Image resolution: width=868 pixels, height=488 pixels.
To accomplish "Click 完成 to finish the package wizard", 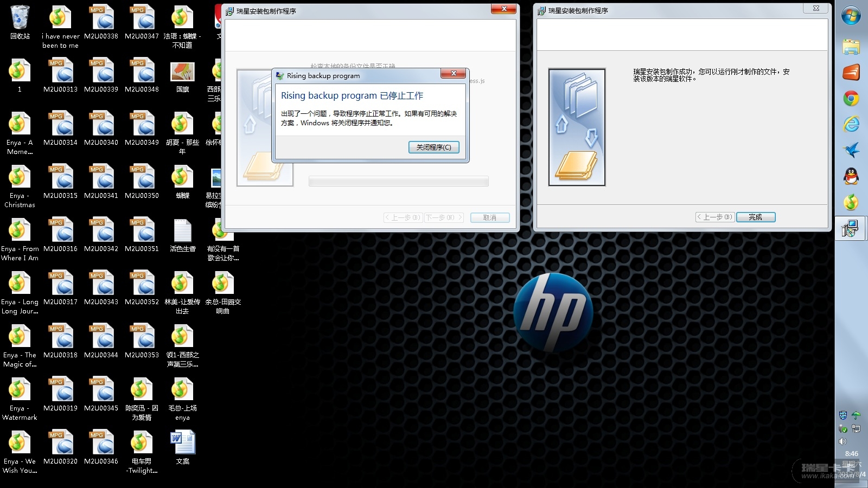I will (755, 217).
